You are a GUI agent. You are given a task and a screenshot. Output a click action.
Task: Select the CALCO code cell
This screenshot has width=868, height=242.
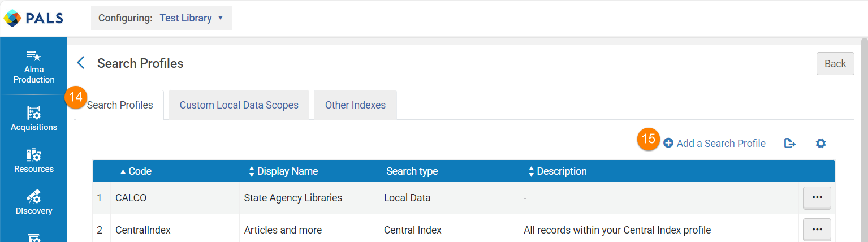(175, 198)
